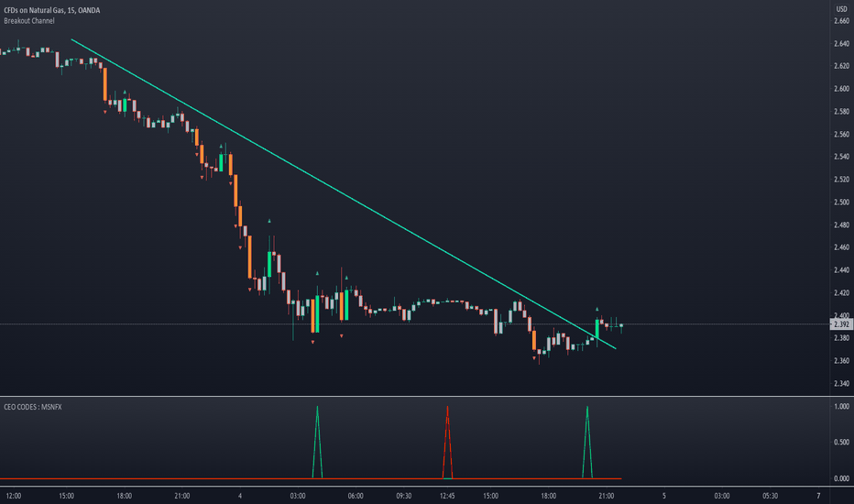The width and height of the screenshot is (854, 504).
Task: Click the current price tag 2.392
Action: (841, 324)
